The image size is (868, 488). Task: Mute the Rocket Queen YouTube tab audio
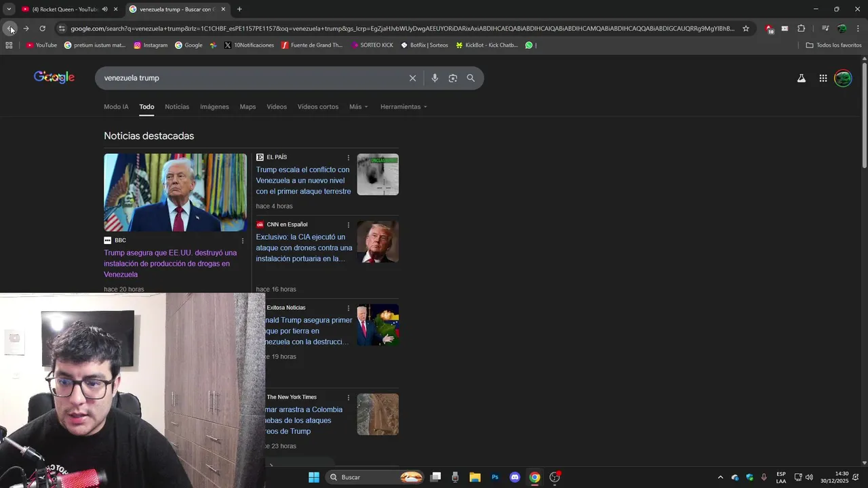point(104,9)
